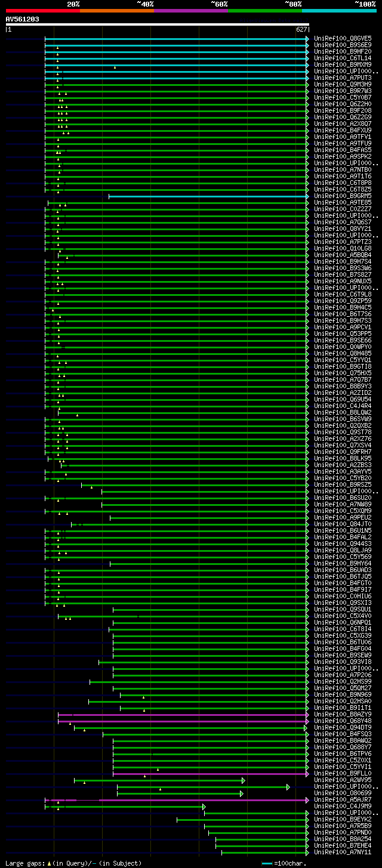Select label UniRef100_B9RSZ5

pyautogui.click(x=343, y=484)
